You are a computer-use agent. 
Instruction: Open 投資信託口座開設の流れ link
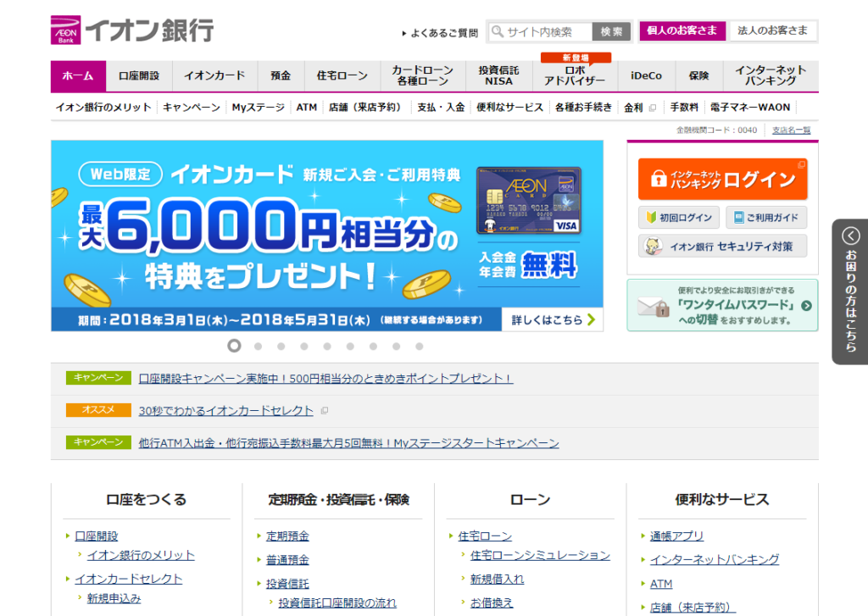click(337, 602)
